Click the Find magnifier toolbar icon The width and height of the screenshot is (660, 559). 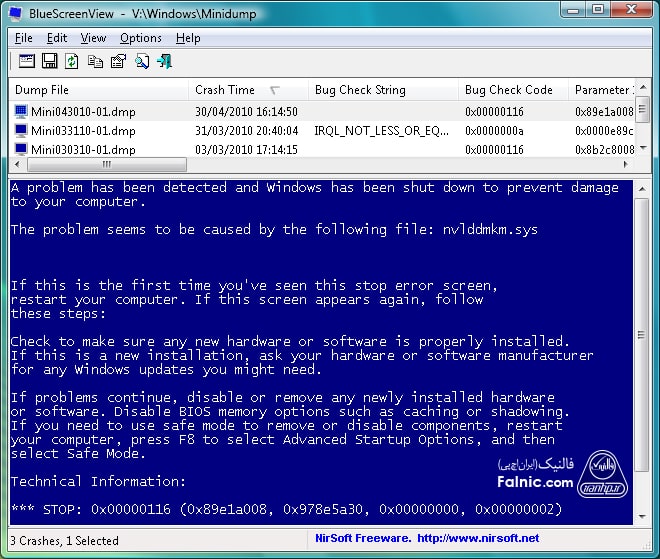pyautogui.click(x=142, y=62)
